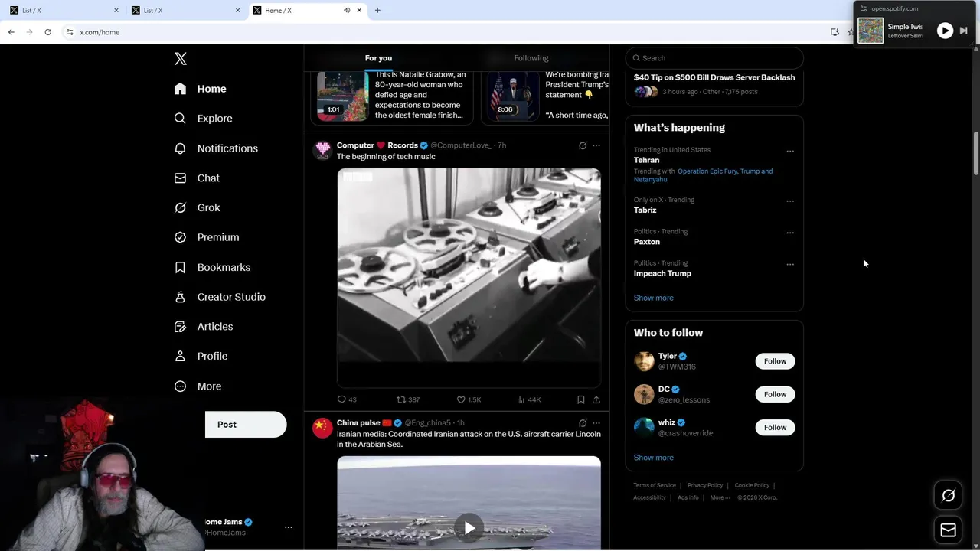
Task: Open the Paxton trending topic
Action: pos(647,242)
